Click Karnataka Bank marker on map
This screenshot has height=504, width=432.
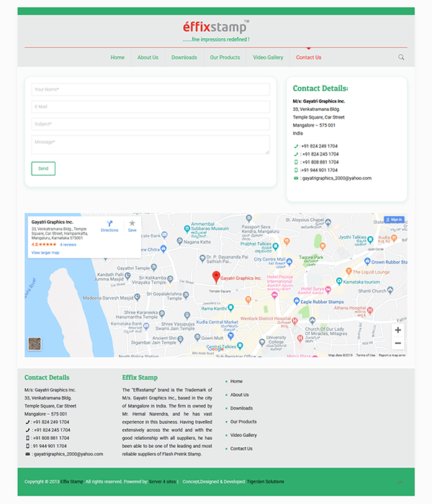[x=146, y=326]
